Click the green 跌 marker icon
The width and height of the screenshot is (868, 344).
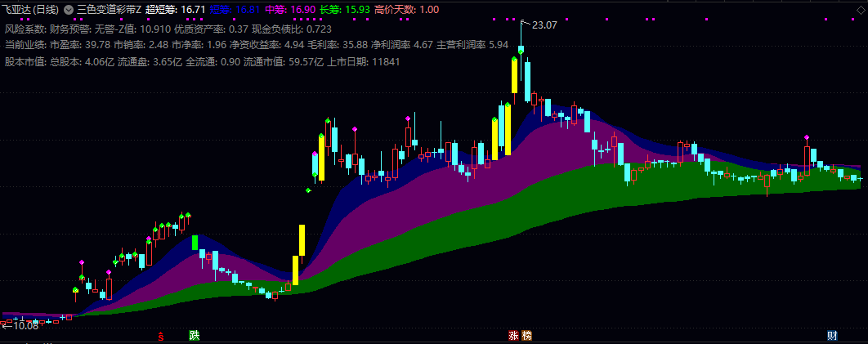(194, 336)
